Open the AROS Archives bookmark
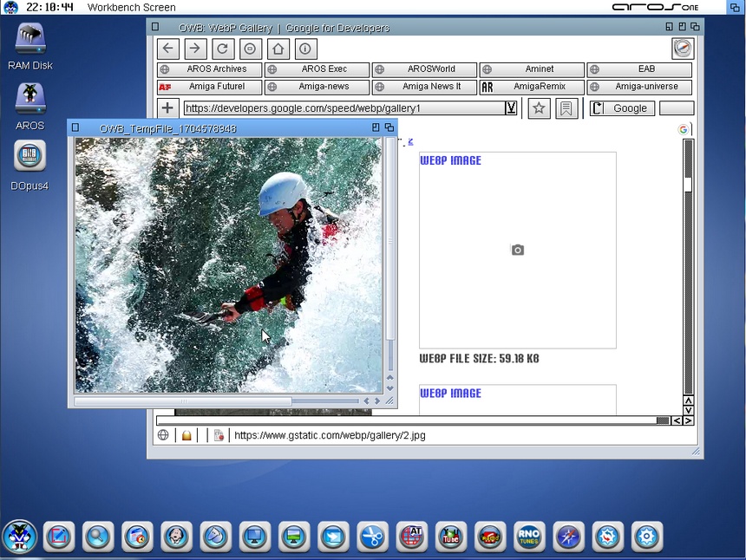746x560 pixels. click(209, 69)
